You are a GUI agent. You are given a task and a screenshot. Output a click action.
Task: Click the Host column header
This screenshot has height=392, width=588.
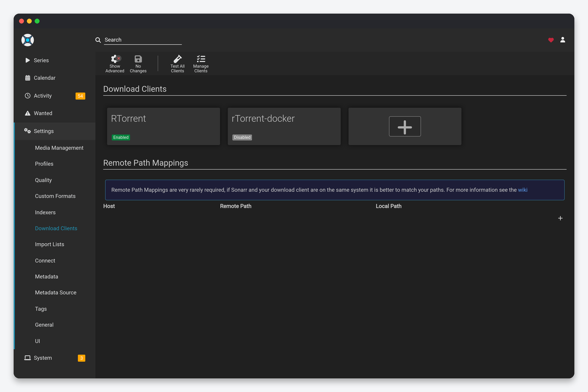(x=109, y=206)
